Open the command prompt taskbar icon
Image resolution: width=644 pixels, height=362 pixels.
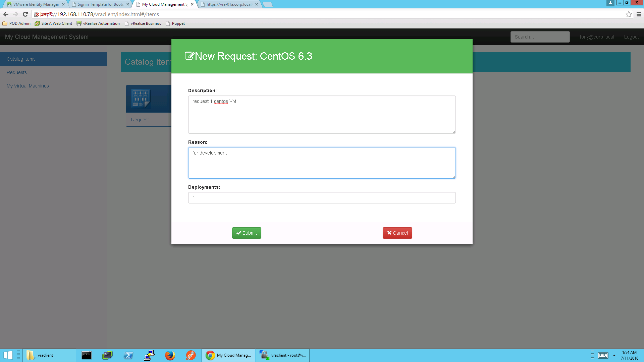(87, 355)
